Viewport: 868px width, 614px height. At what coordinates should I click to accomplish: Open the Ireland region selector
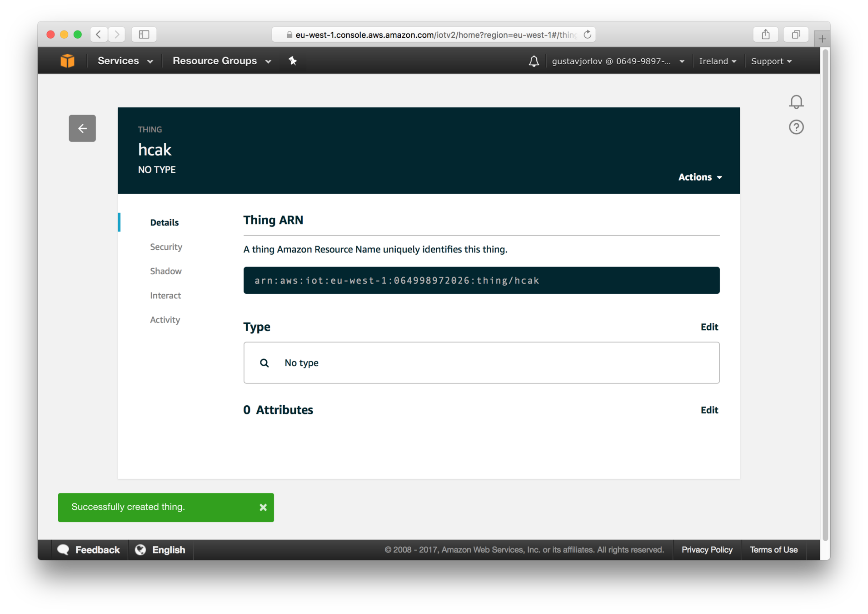717,61
